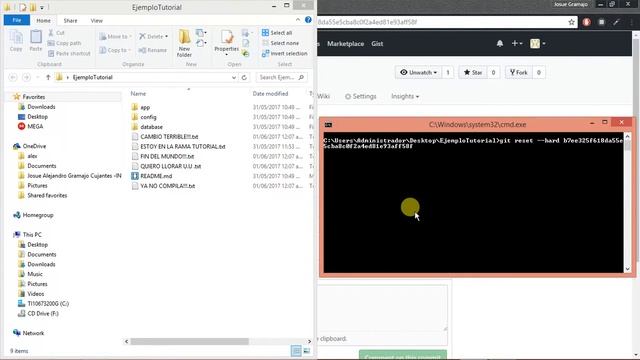Sort files by Name column header
The image size is (640, 360).
[x=138, y=93]
